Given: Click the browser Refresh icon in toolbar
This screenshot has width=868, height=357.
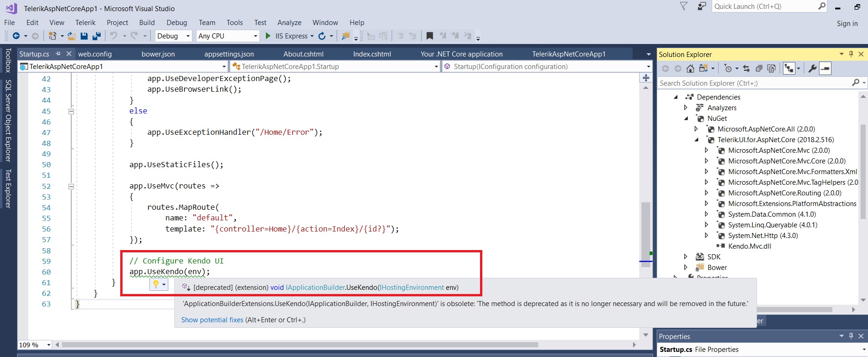Looking at the screenshot, I should click(x=322, y=36).
